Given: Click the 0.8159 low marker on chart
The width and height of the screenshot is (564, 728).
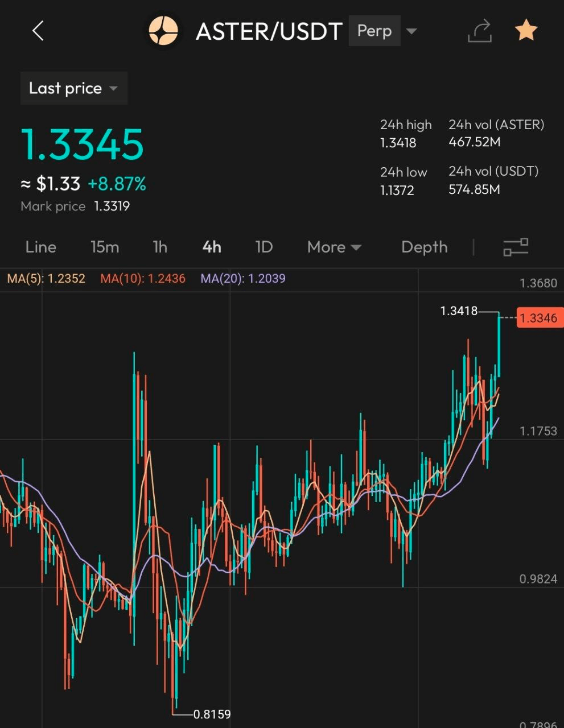Looking at the screenshot, I should pyautogui.click(x=212, y=714).
